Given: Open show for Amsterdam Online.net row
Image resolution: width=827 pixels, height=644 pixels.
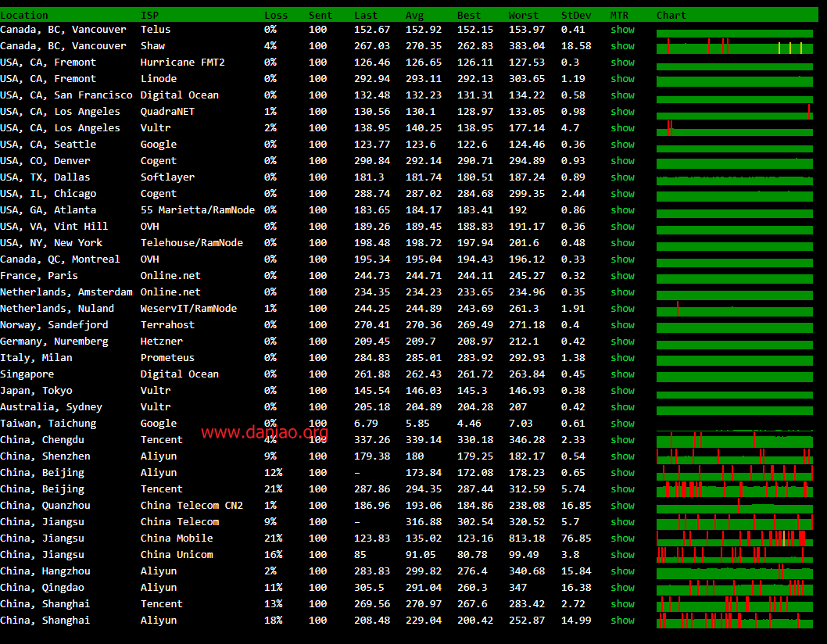Looking at the screenshot, I should tap(622, 292).
